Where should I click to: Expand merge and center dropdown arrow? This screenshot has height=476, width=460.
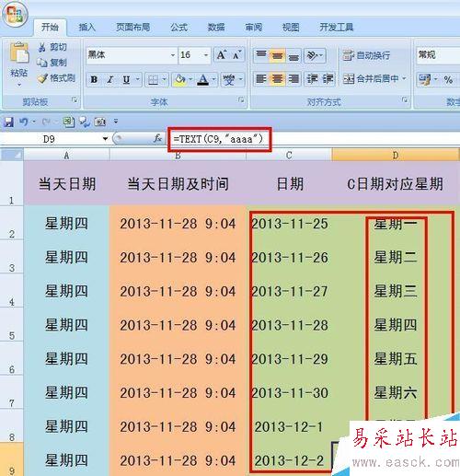404,79
